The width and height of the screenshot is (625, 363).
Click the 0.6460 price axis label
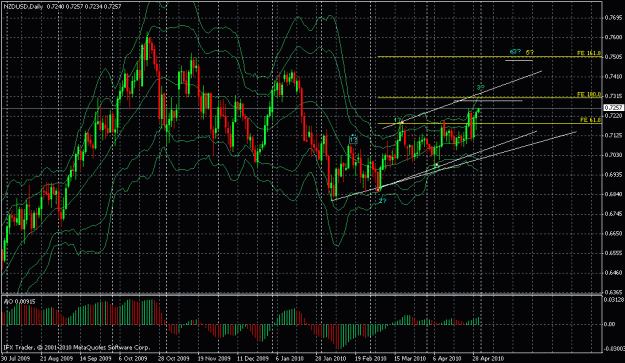point(614,273)
